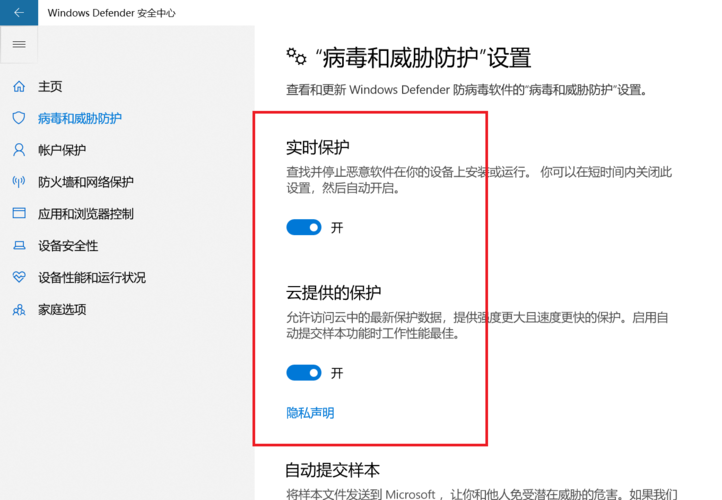Open 防火墙和网络保护 in the sidebar
722x500 pixels.
[86, 182]
